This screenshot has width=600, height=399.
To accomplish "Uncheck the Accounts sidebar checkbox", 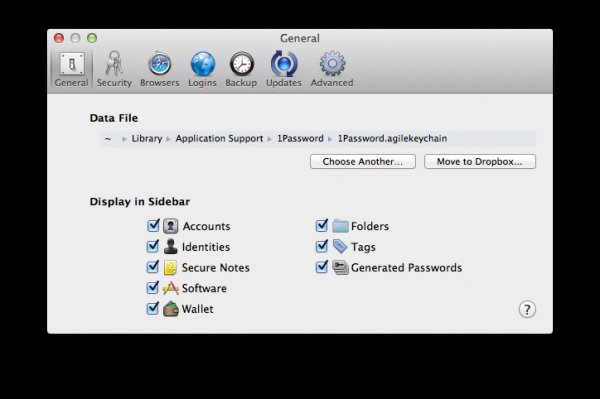I will tap(153, 226).
